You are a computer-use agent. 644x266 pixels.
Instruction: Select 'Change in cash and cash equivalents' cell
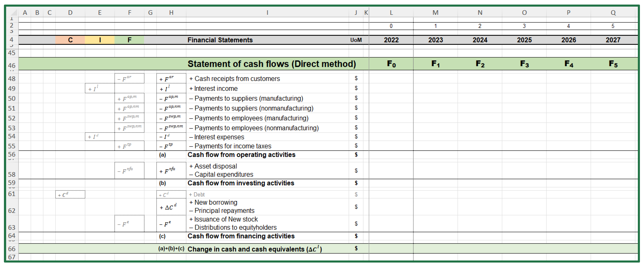pyautogui.click(x=255, y=249)
